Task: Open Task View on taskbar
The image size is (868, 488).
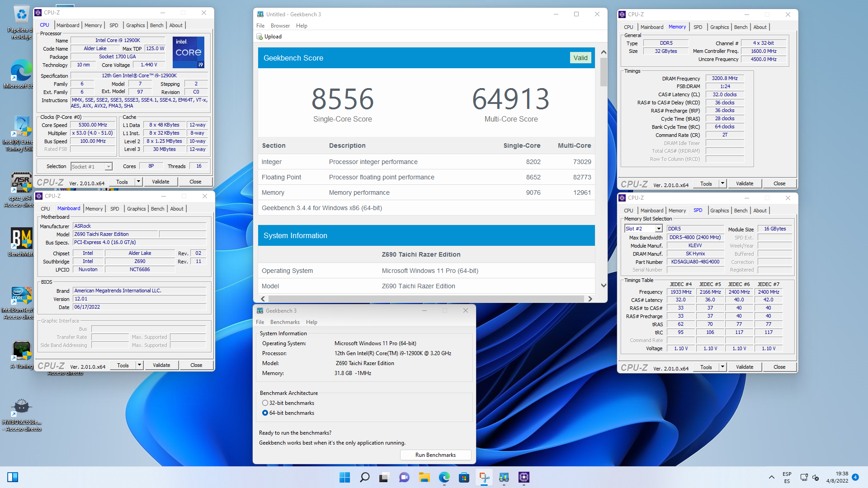Action: pyautogui.click(x=384, y=477)
